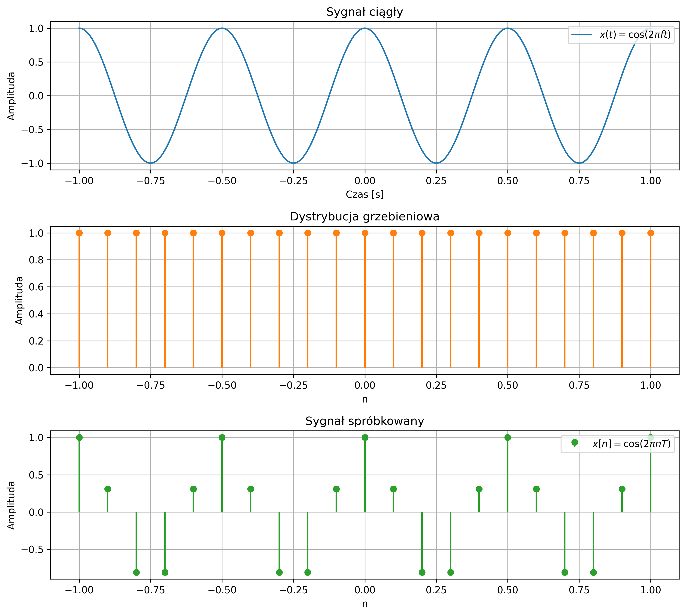Click the legend text x[n] = cos(2πnT)
Viewport: 686px width, 616px height.
(631, 444)
